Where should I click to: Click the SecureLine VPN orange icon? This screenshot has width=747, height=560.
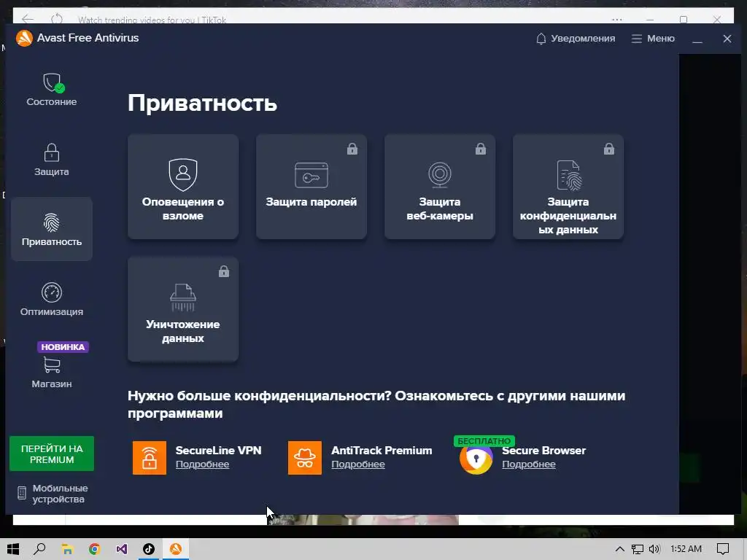(x=150, y=458)
